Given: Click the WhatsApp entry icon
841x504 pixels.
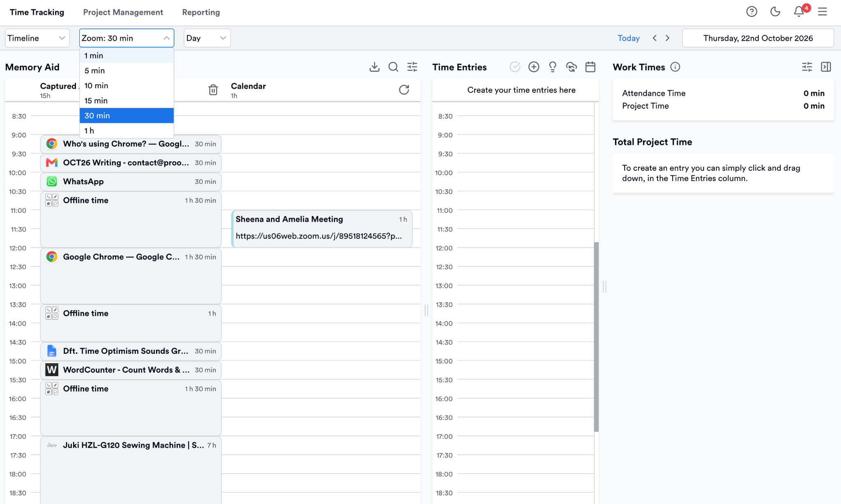Looking at the screenshot, I should tap(52, 181).
